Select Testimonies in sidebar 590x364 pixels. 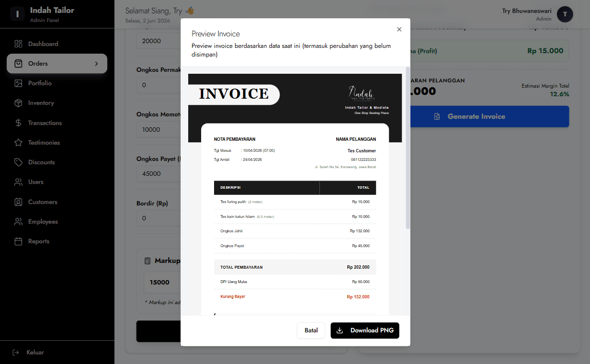[x=57, y=143]
